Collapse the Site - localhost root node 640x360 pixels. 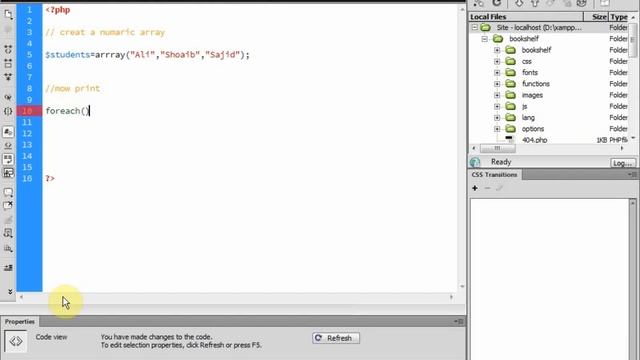pyautogui.click(x=475, y=27)
